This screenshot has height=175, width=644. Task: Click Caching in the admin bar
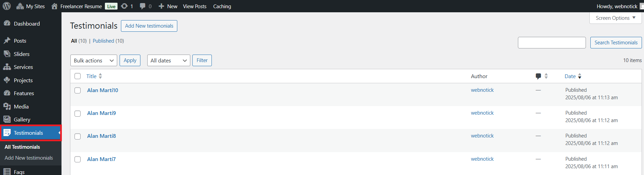click(x=222, y=6)
